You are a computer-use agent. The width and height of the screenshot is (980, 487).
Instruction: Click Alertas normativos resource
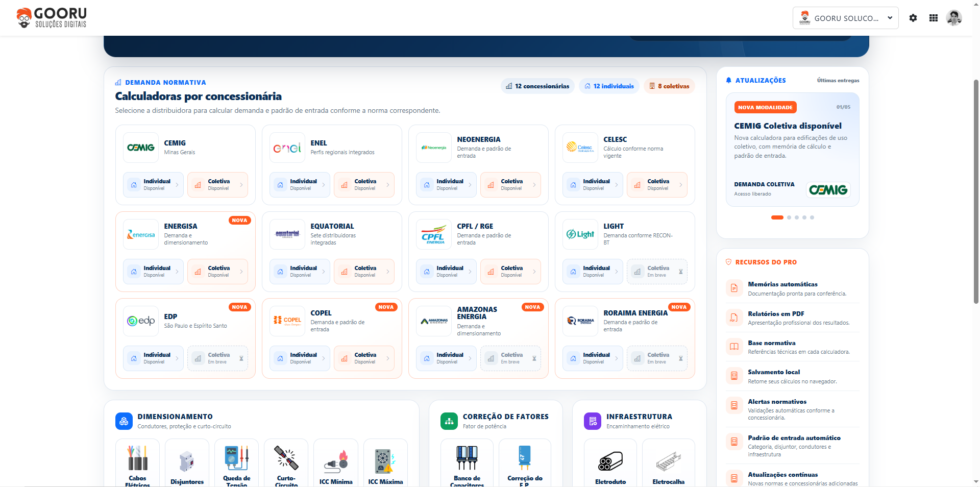coord(793,409)
